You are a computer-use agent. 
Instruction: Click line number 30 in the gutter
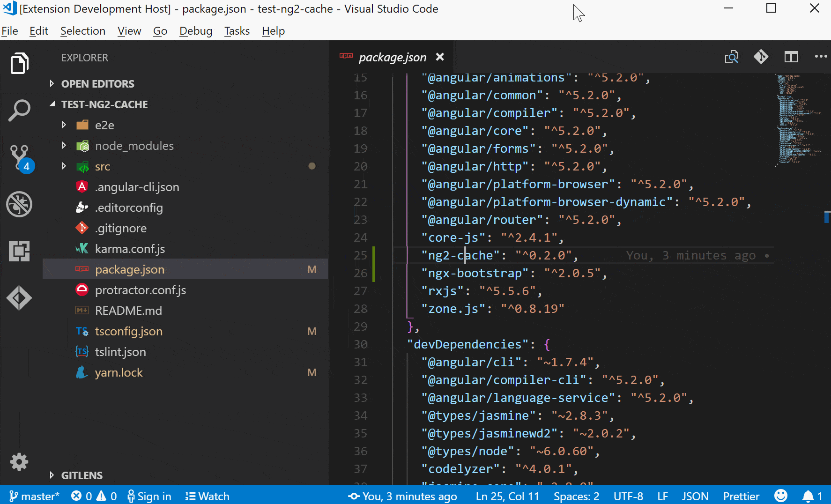pyautogui.click(x=360, y=344)
